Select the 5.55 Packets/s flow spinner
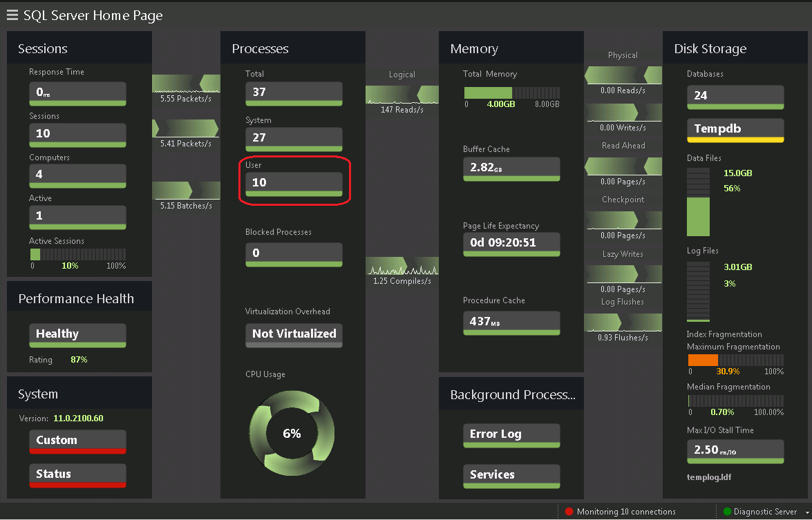812x520 pixels. point(186,84)
